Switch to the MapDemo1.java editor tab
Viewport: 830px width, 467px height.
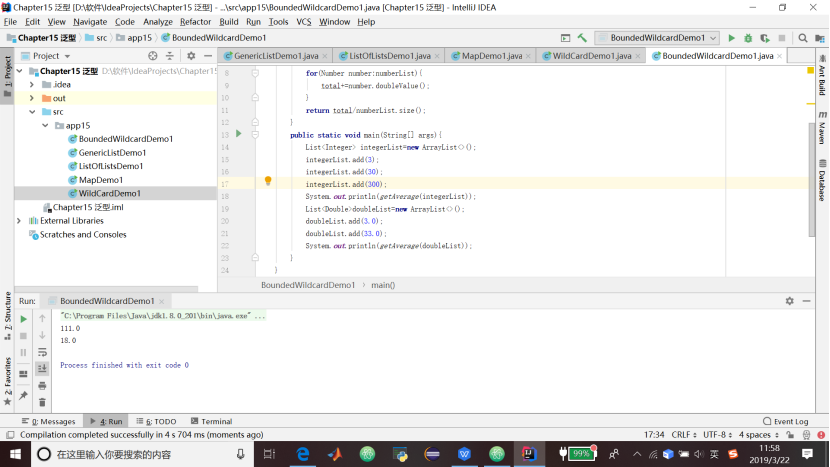(491, 56)
